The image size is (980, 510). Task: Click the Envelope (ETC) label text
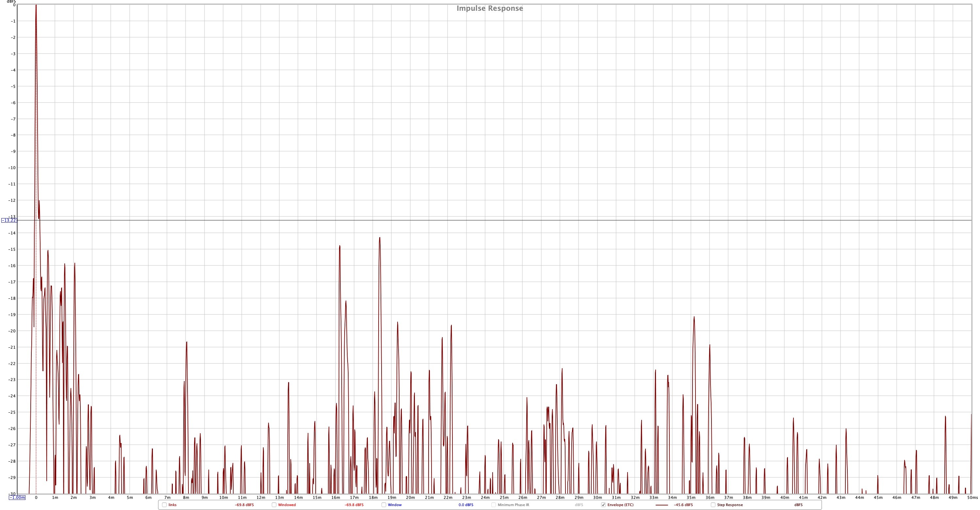(x=620, y=505)
